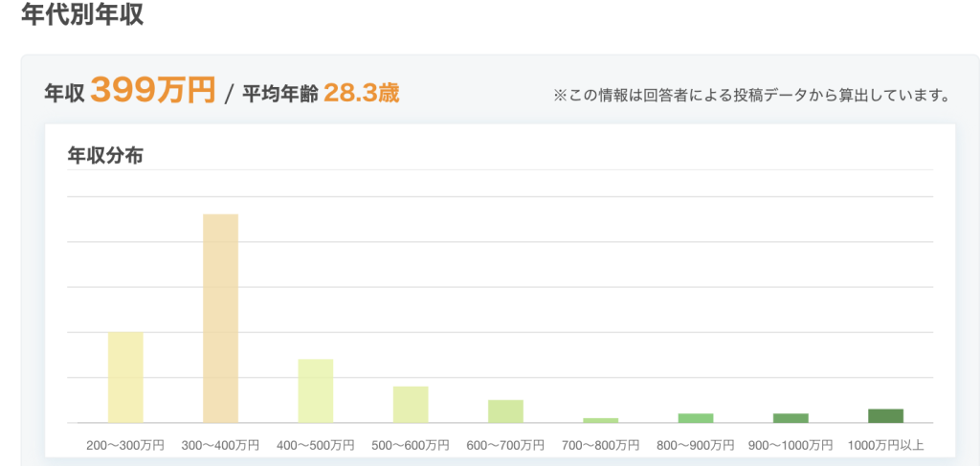The image size is (980, 466).
Task: Select the 600〜700万円 green bar
Action: point(505,411)
